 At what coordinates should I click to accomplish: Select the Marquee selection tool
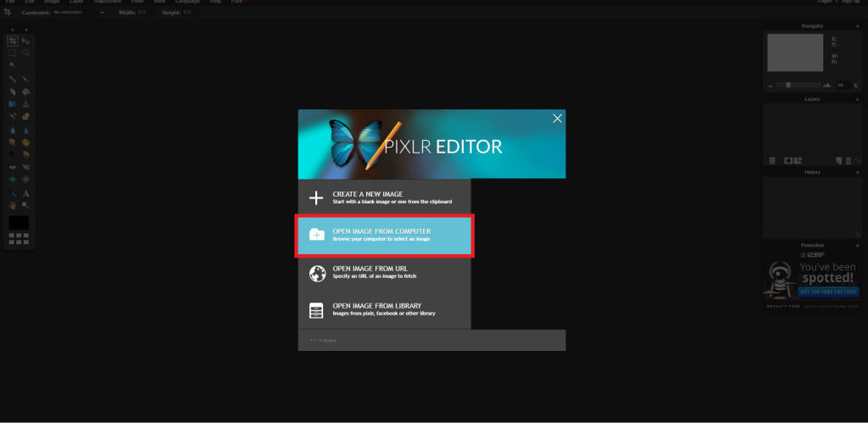pyautogui.click(x=13, y=53)
